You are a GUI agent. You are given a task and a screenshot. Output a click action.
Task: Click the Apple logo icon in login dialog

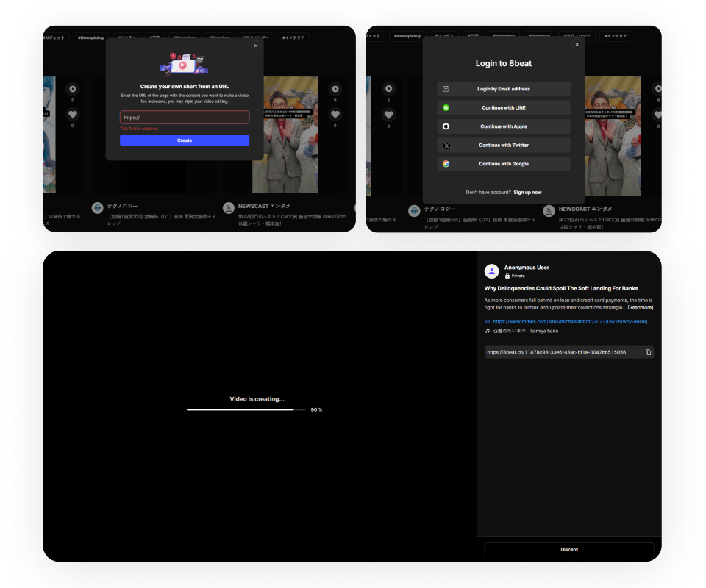[446, 126]
